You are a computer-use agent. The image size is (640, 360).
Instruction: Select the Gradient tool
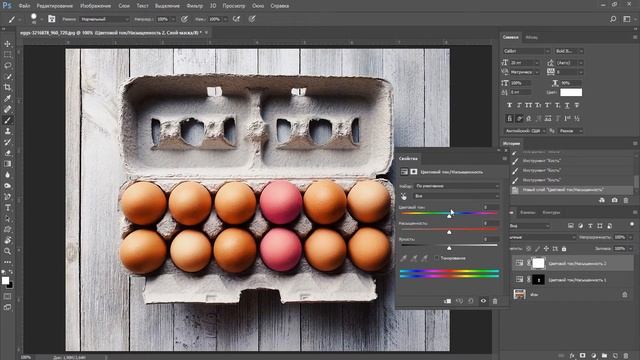click(7, 164)
